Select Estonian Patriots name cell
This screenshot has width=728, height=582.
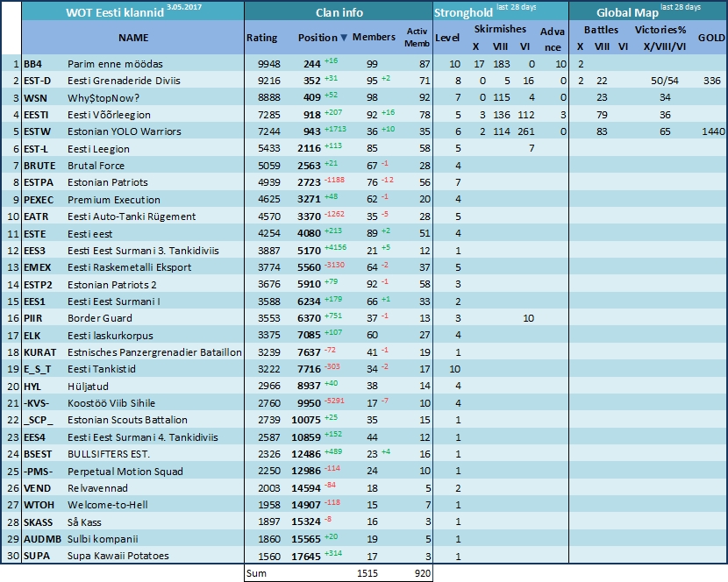pyautogui.click(x=108, y=182)
